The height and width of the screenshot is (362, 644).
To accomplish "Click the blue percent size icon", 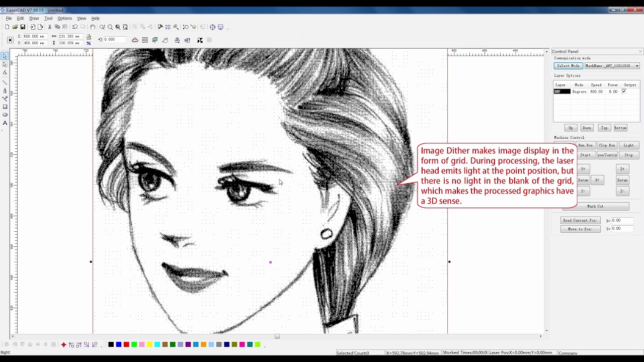I will click(x=89, y=43).
